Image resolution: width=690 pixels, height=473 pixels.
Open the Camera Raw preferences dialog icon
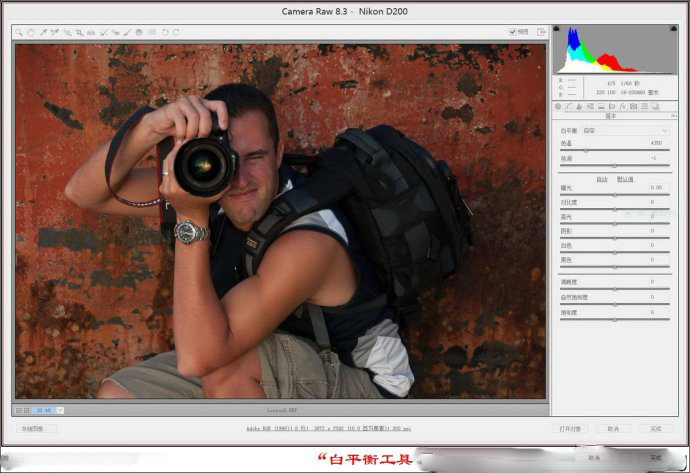pyautogui.click(x=152, y=33)
